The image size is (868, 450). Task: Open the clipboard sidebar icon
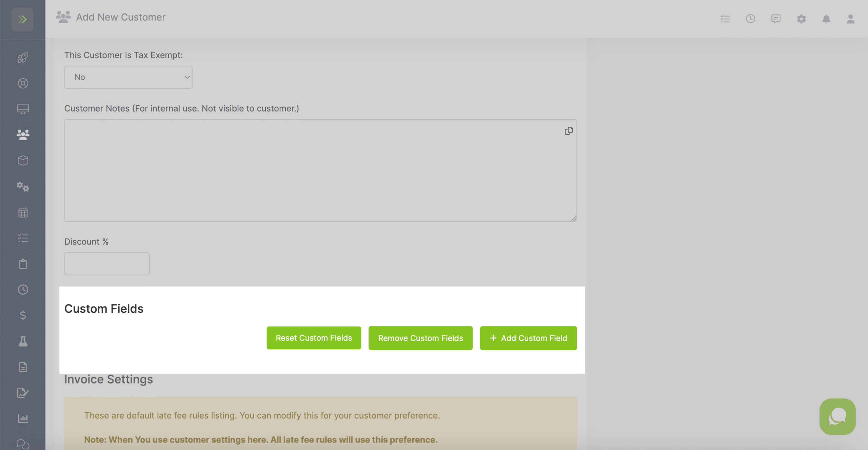point(23,264)
